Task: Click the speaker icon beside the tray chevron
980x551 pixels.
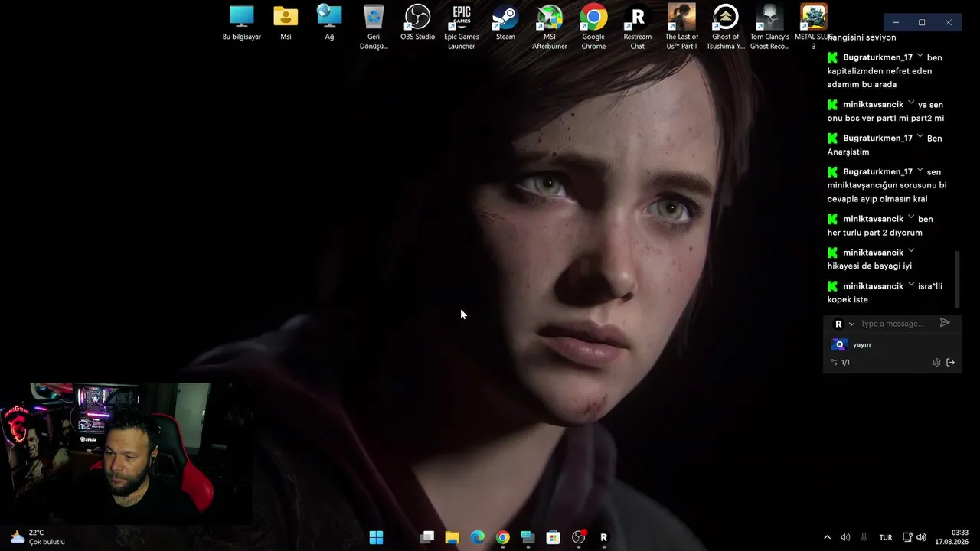Action: (x=845, y=537)
